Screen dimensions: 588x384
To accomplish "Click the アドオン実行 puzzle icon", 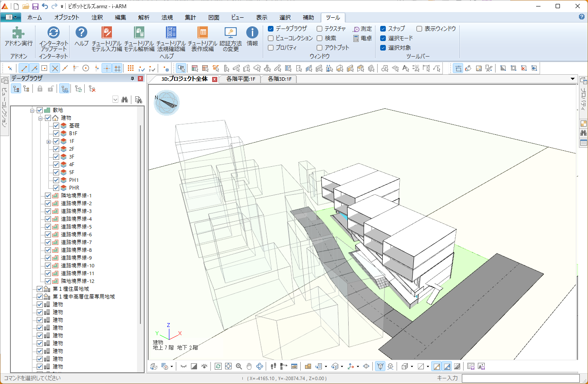I will [18, 33].
